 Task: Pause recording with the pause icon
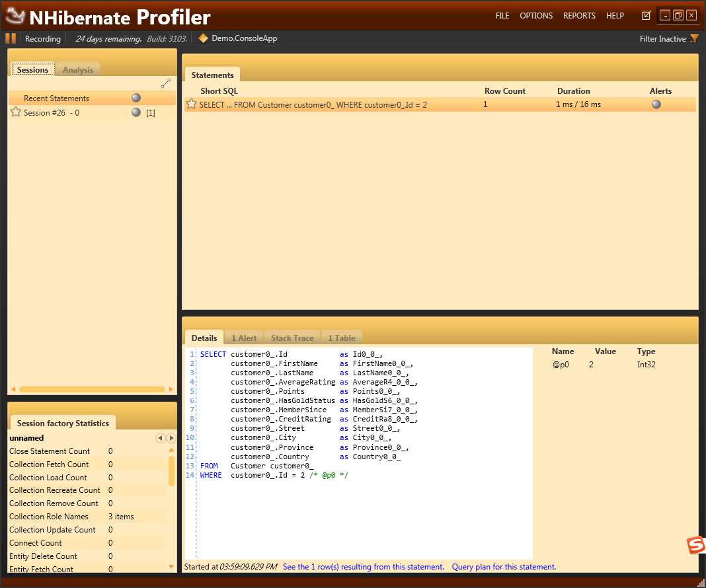click(x=11, y=38)
